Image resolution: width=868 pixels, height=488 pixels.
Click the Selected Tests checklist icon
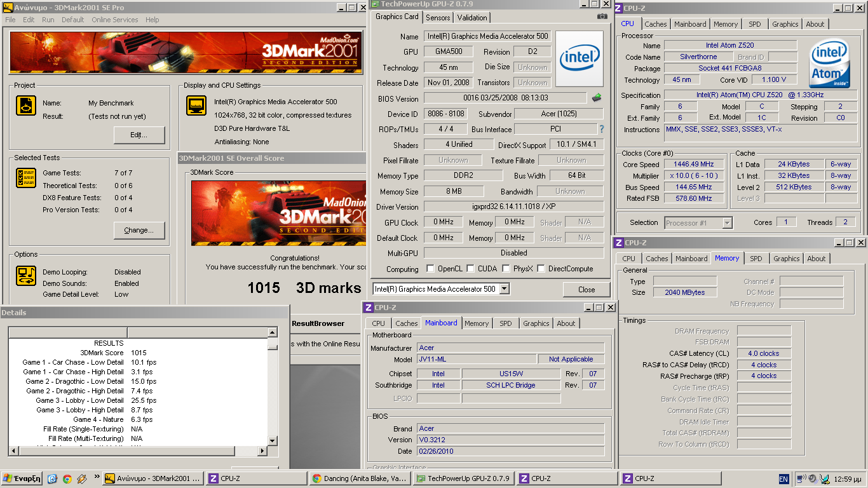pos(26,178)
